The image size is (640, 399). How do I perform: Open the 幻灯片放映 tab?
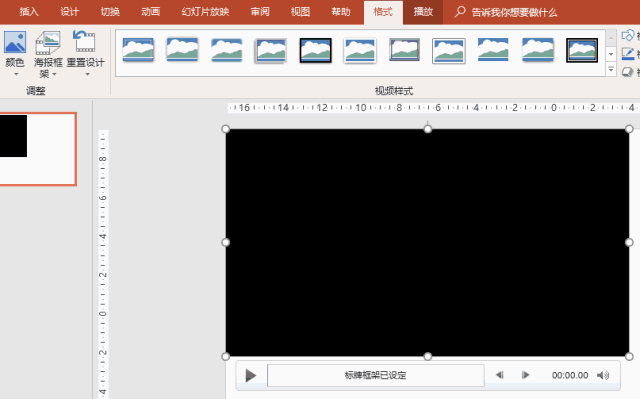tap(205, 12)
